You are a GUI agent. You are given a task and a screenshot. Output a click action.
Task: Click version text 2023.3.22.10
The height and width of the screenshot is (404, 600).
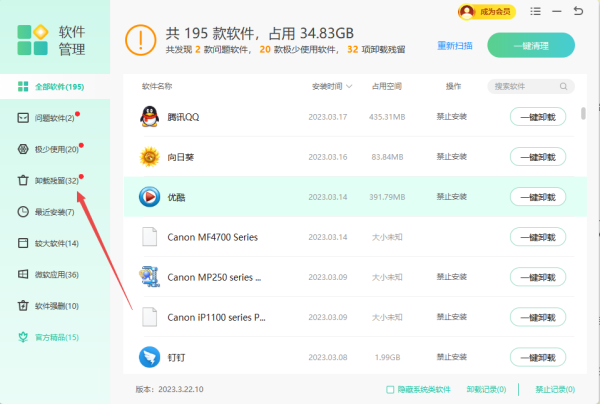click(181, 389)
